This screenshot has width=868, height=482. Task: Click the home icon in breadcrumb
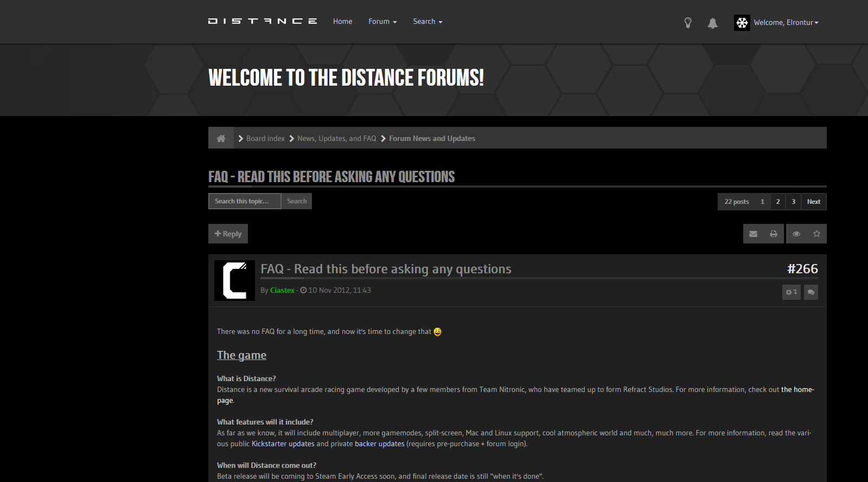tap(221, 138)
